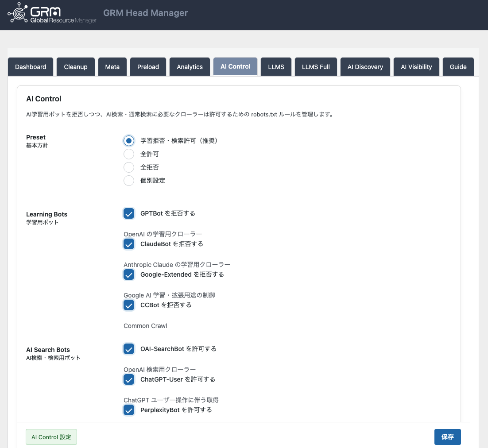The width and height of the screenshot is (488, 448).
Task: Switch to the LLMS tab
Action: tap(276, 67)
